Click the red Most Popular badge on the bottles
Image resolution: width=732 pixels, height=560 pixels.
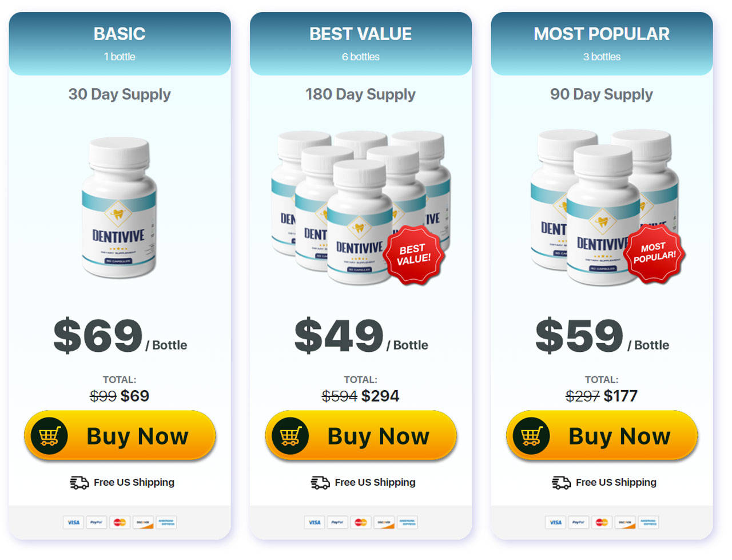pyautogui.click(x=655, y=253)
